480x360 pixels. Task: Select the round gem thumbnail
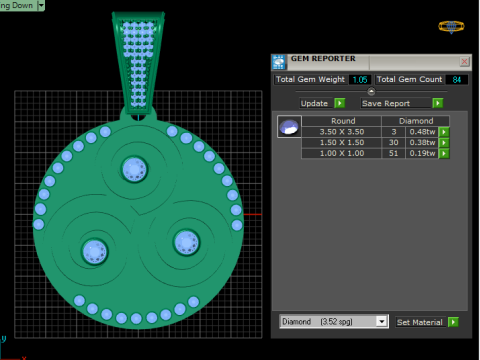[289, 127]
